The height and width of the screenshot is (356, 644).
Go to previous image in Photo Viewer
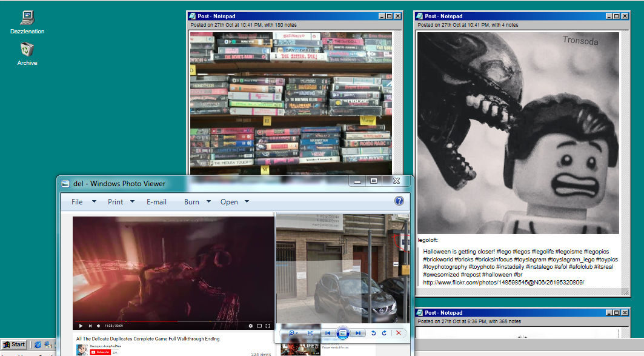click(x=328, y=333)
